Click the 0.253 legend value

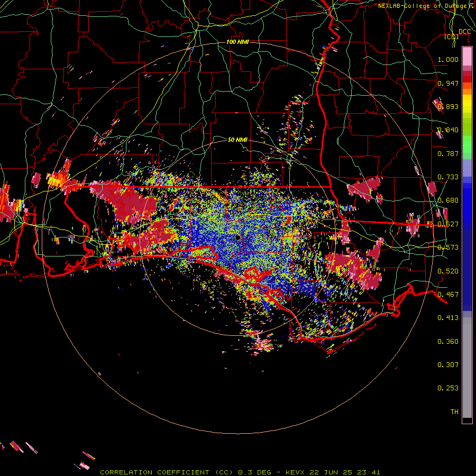click(448, 388)
